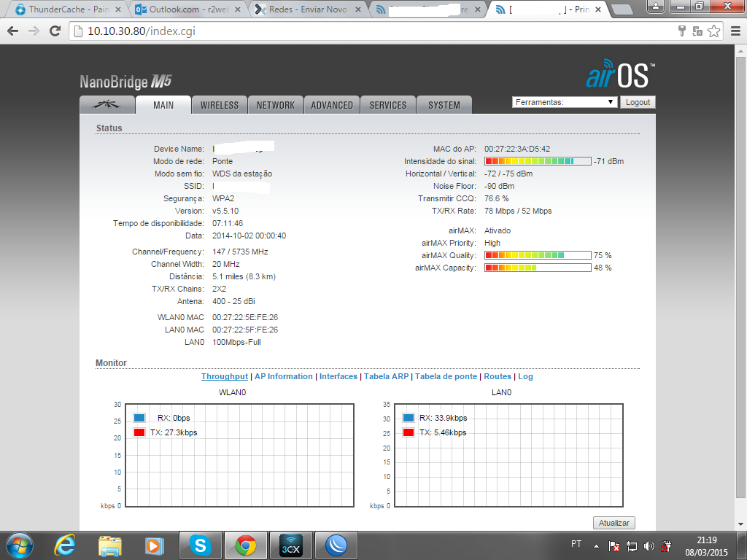The height and width of the screenshot is (560, 747).
Task: Switch to the NETWORK tab
Action: [275, 105]
